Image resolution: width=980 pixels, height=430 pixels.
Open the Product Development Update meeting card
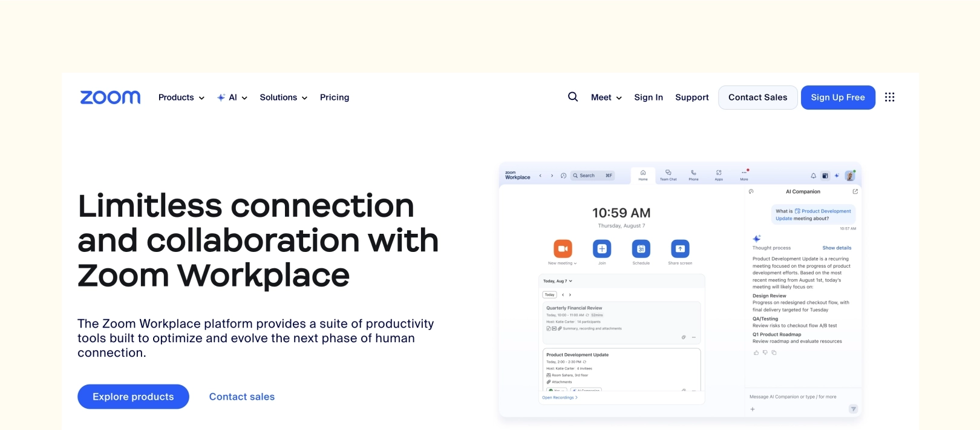[622, 369]
